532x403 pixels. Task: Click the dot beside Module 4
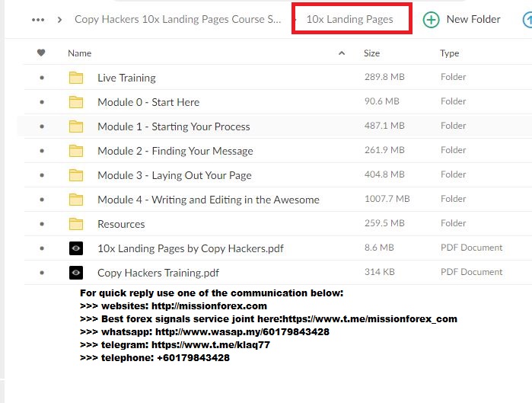click(42, 200)
